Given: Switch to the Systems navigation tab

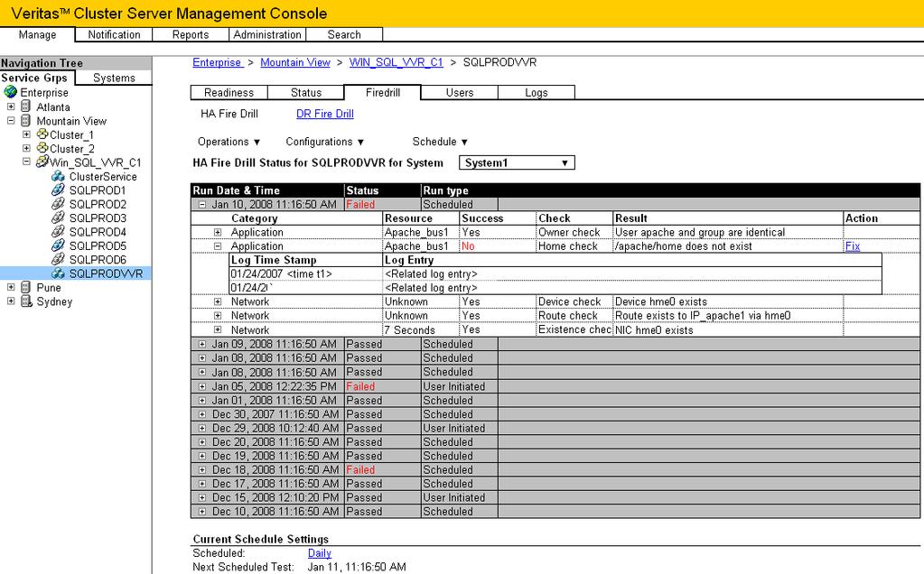Looking at the screenshot, I should 114,78.
